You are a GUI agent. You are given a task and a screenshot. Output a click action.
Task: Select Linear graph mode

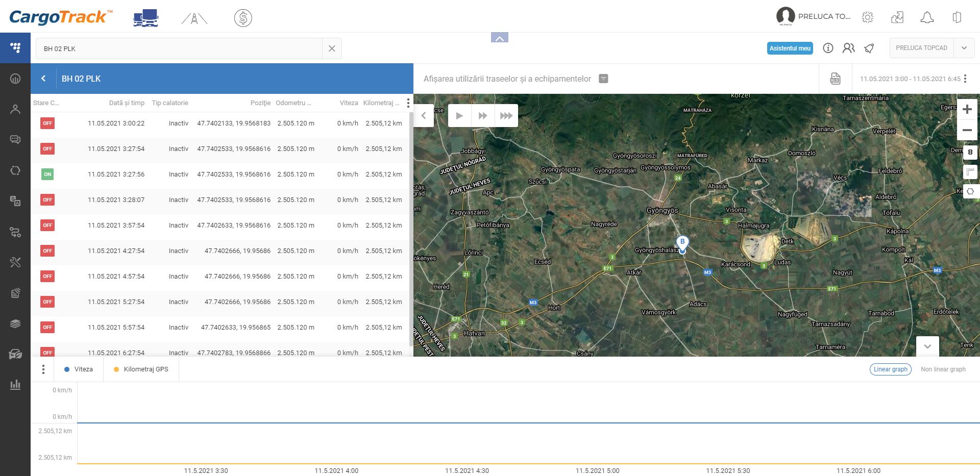(x=890, y=369)
